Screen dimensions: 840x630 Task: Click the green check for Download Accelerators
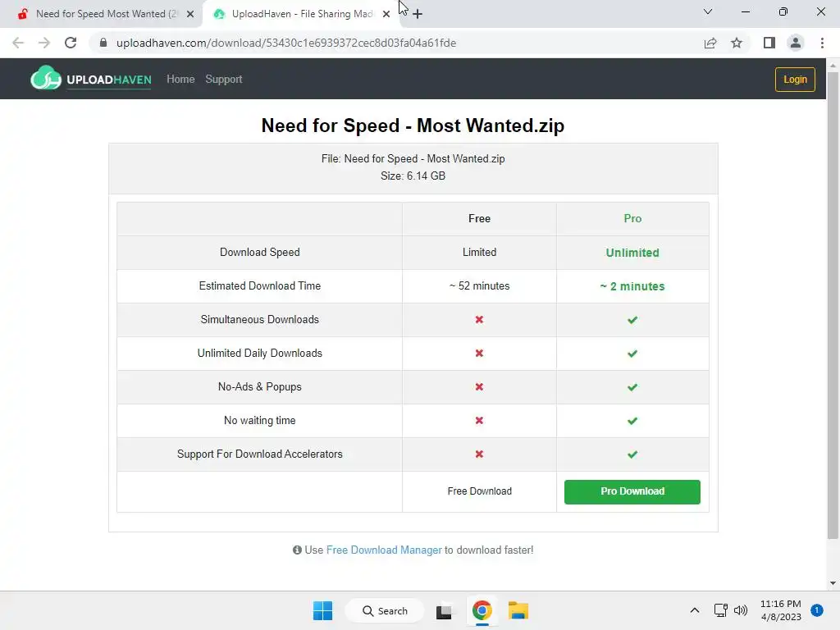click(632, 454)
